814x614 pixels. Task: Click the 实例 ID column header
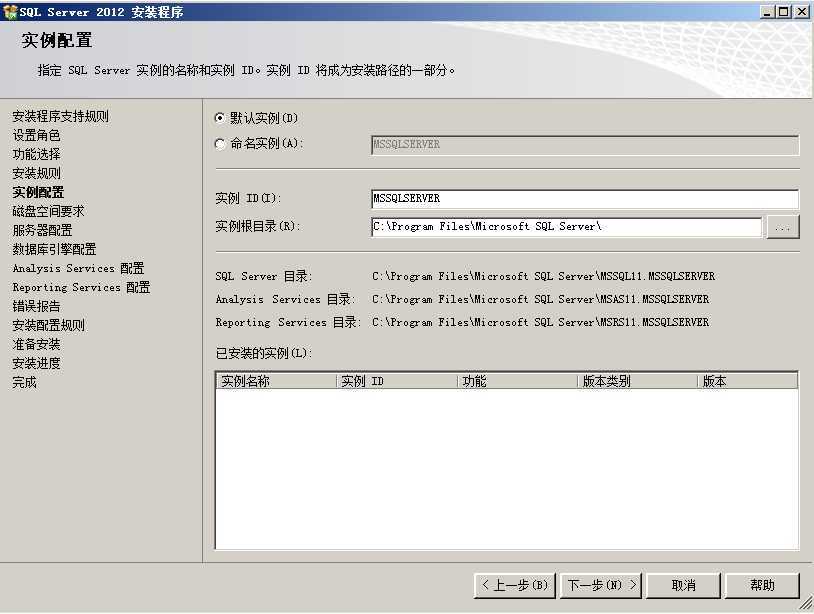click(x=397, y=381)
